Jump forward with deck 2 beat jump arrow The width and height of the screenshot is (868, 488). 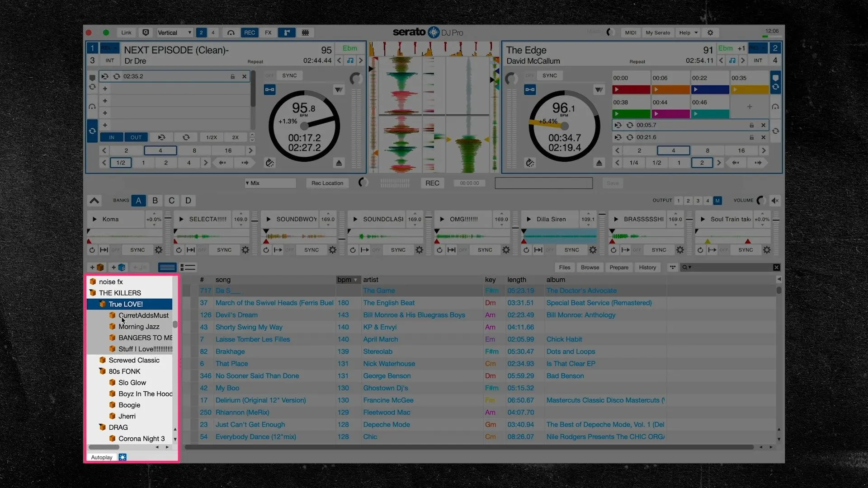point(758,163)
